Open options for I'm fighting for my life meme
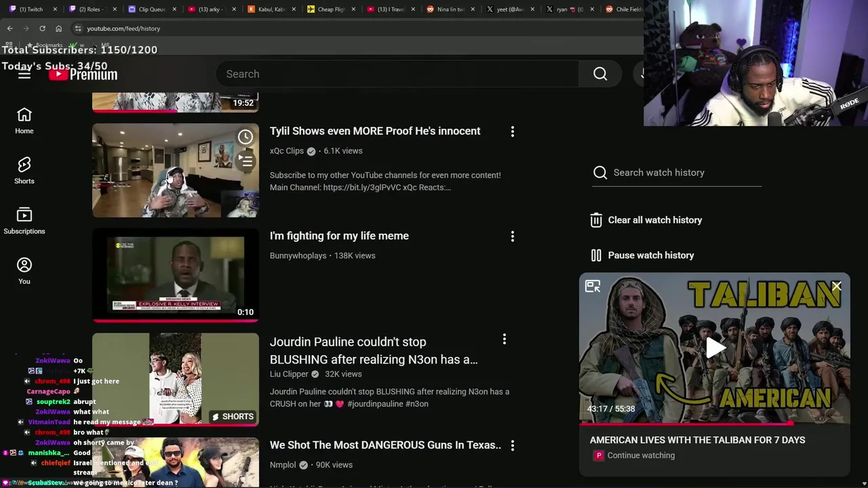The width and height of the screenshot is (868, 488). (x=513, y=237)
